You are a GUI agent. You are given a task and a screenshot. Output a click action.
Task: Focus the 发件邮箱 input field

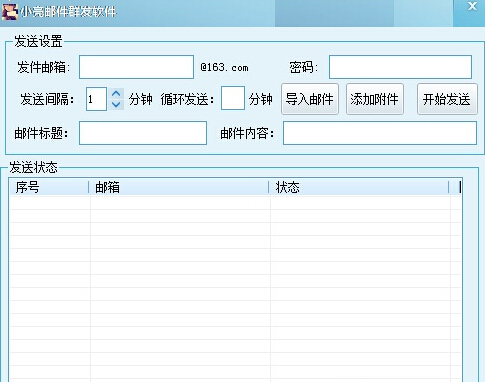(x=136, y=67)
